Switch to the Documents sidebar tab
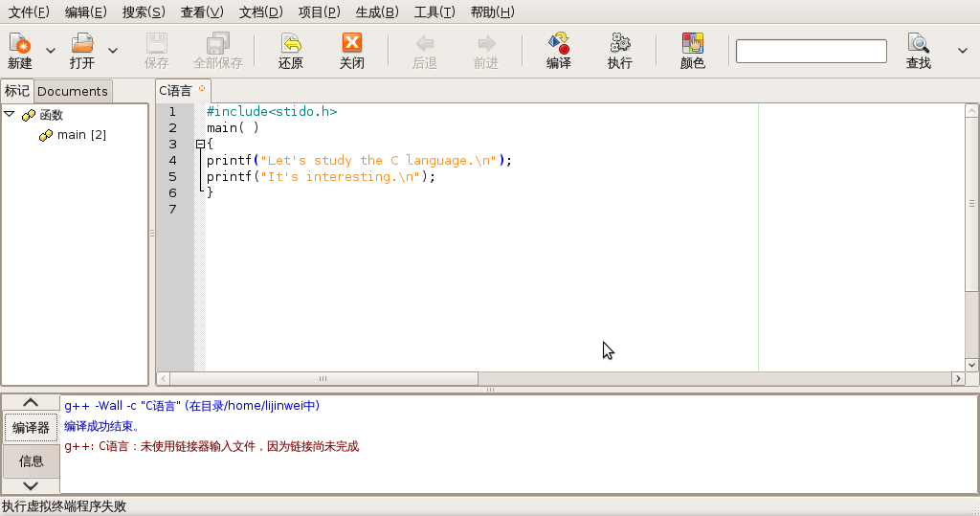 point(73,91)
